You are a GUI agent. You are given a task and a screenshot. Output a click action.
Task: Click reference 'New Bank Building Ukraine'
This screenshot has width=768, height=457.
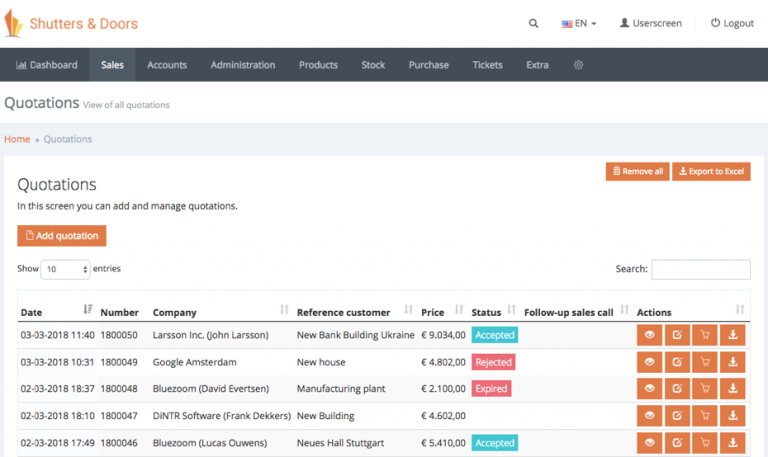click(x=356, y=335)
